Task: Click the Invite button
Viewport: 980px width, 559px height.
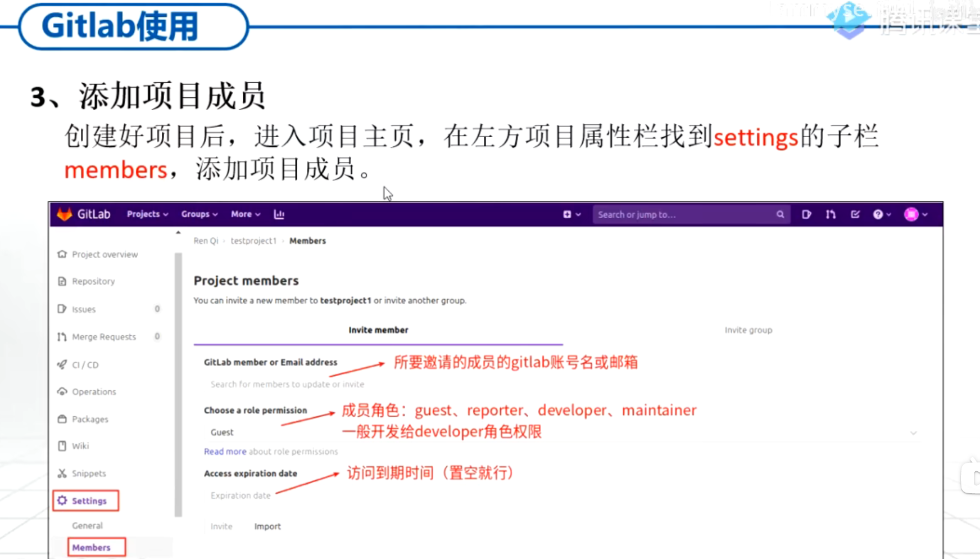Action: (221, 526)
